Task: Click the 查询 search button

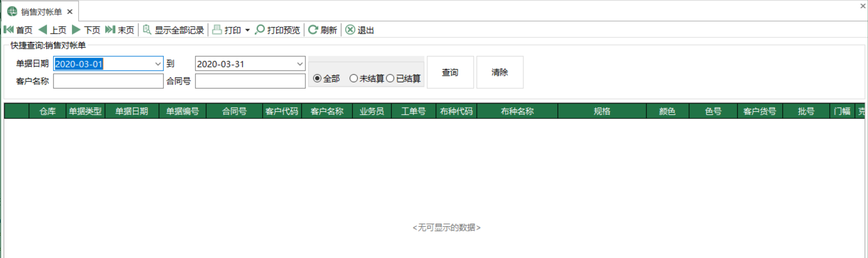Action: tap(450, 72)
